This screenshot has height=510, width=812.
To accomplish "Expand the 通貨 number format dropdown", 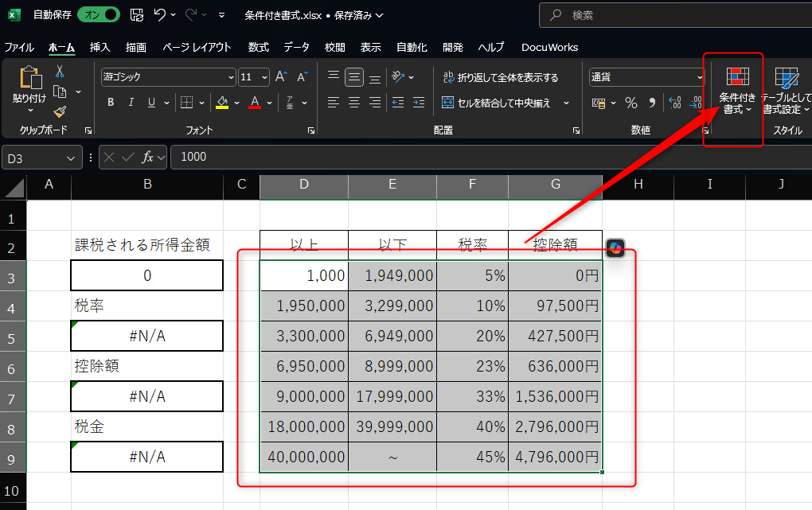I will pyautogui.click(x=700, y=77).
